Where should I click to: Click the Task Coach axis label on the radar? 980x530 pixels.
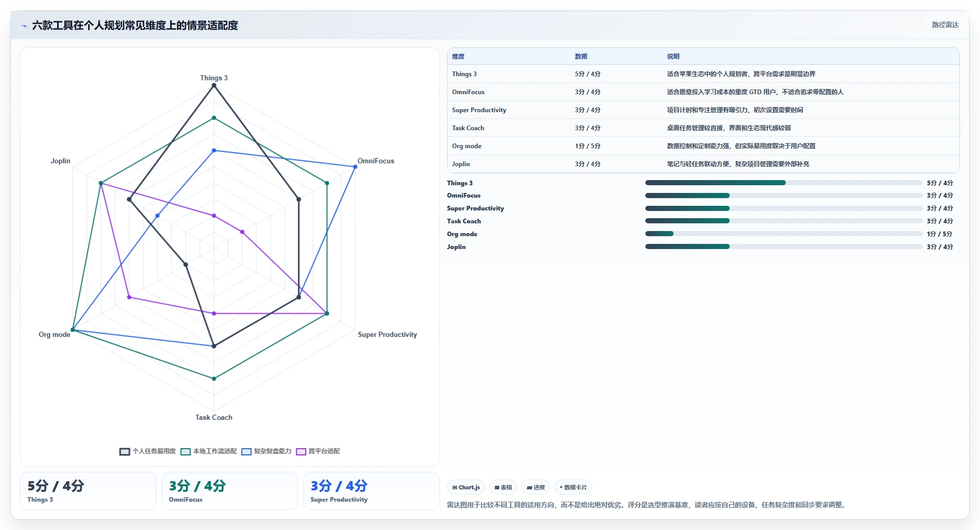pos(214,417)
